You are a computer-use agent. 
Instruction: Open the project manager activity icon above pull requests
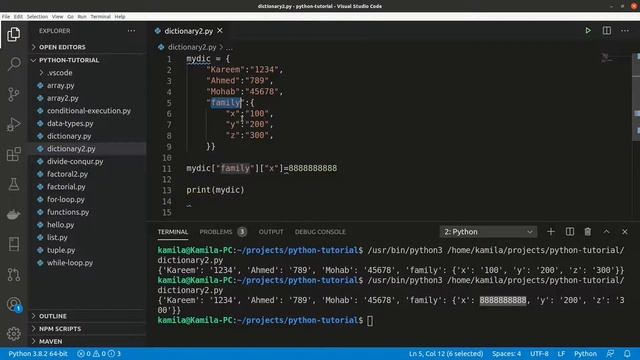coord(13,244)
